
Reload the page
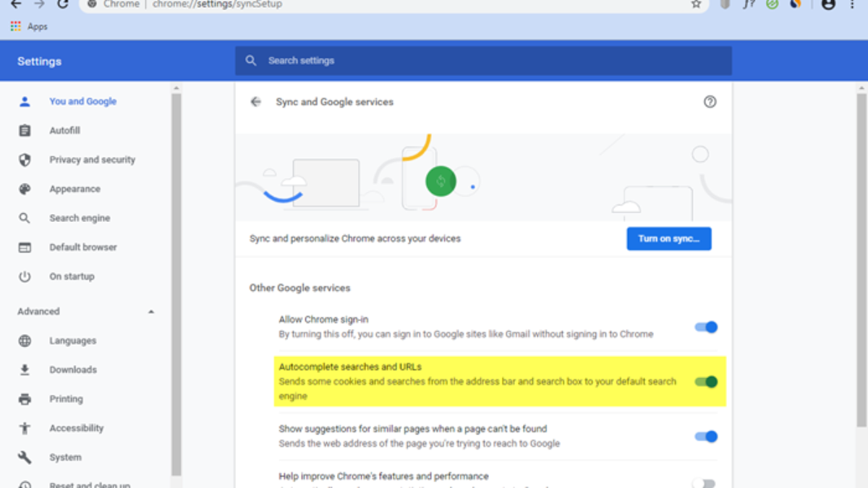click(62, 4)
